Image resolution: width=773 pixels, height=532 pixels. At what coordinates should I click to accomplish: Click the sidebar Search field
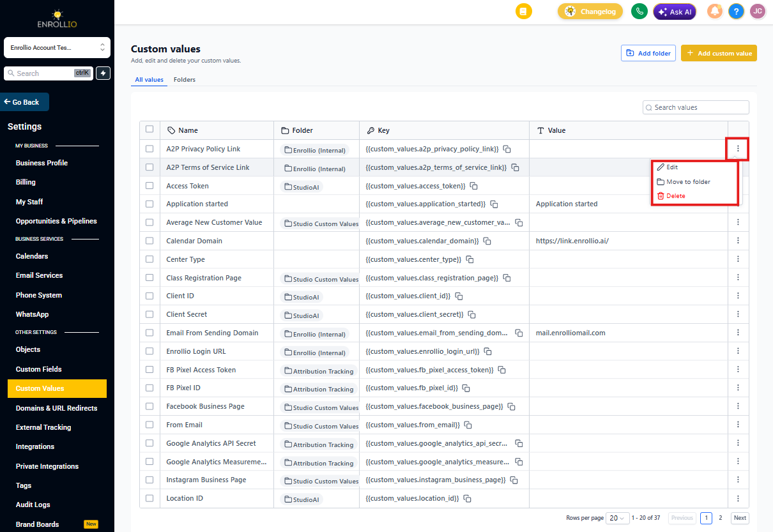click(49, 73)
